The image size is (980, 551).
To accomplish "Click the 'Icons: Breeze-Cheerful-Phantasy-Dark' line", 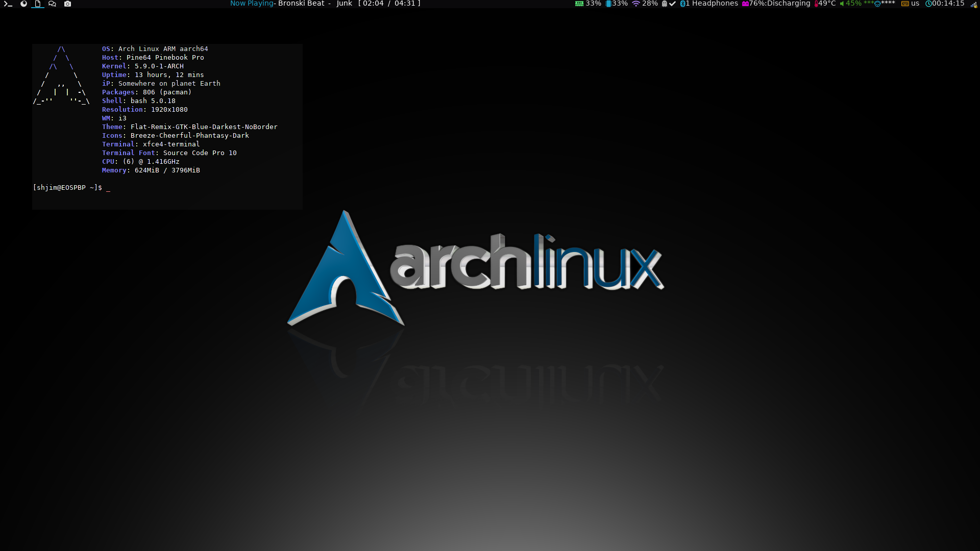I will coord(176,136).
